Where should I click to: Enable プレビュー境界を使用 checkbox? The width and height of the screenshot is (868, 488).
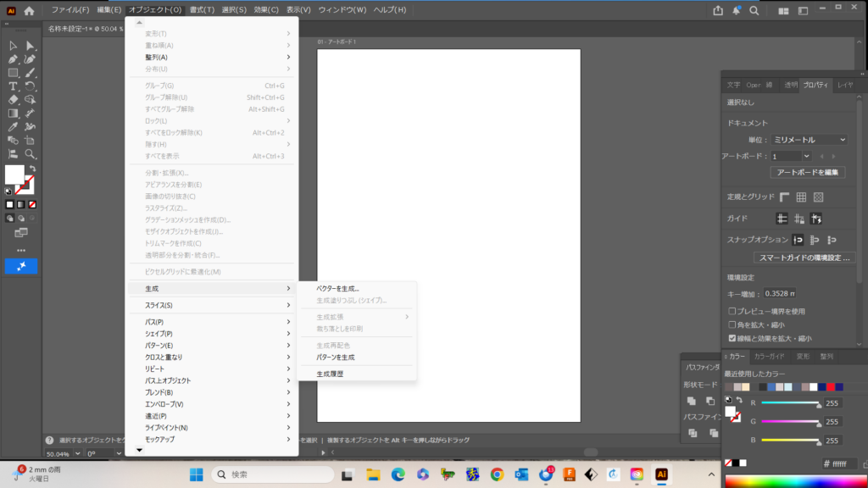(732, 311)
